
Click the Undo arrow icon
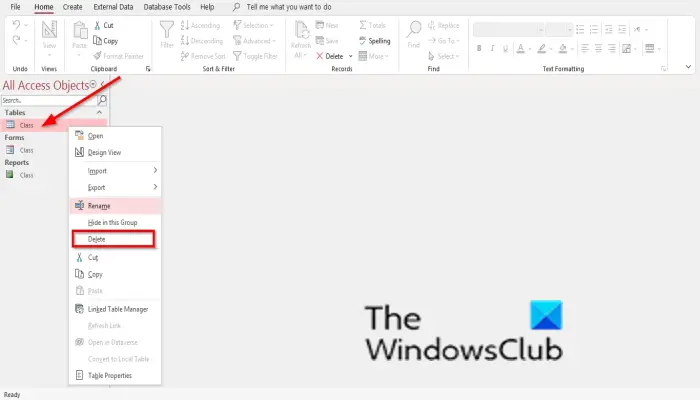(x=17, y=25)
